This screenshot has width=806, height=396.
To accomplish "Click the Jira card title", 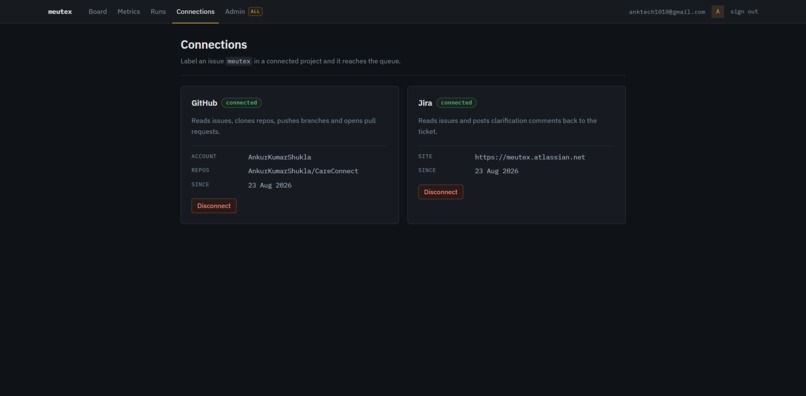I will (425, 103).
